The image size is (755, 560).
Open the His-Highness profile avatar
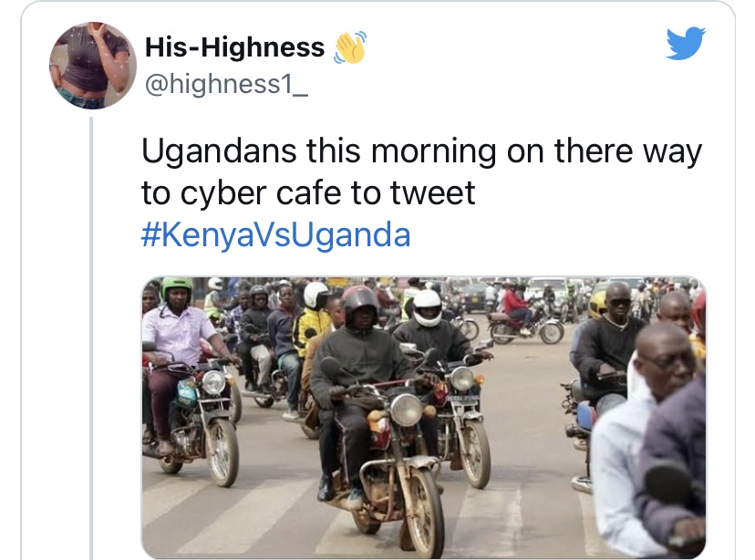[93, 66]
